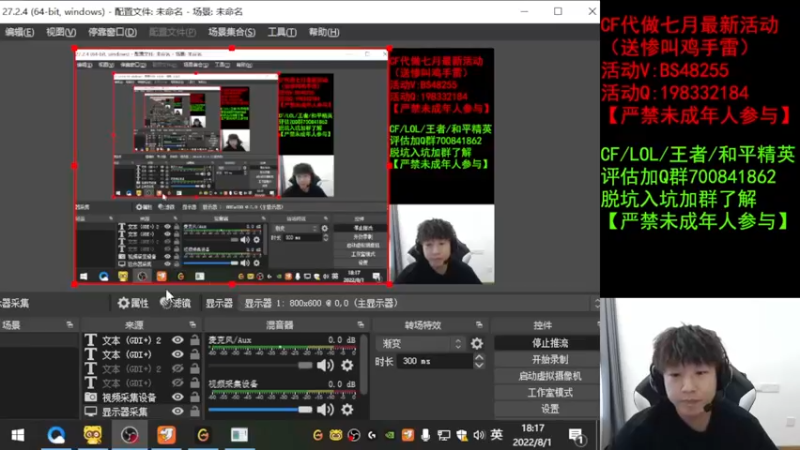Open the blue browser icon in the taskbar
This screenshot has height=450, width=800.
(x=56, y=435)
